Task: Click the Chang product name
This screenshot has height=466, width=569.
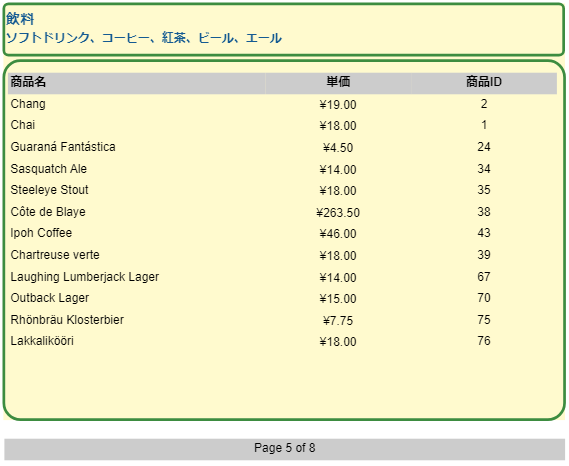Action: tap(28, 104)
